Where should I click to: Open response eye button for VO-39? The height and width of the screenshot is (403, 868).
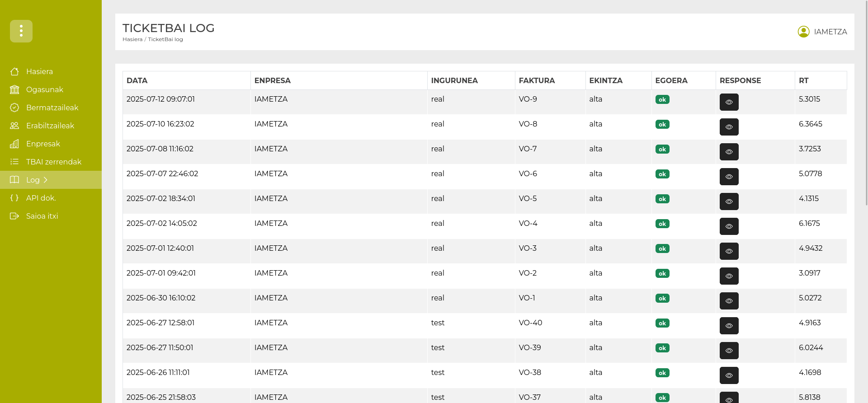point(729,351)
